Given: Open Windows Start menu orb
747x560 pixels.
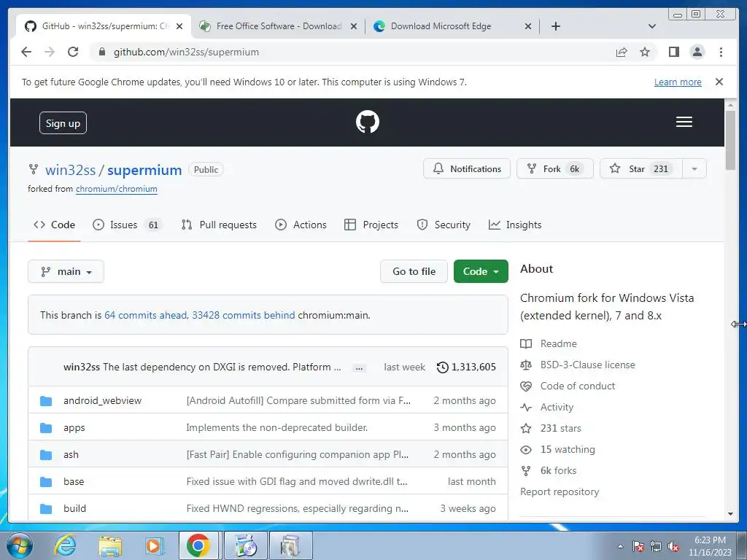Looking at the screenshot, I should 20,545.
